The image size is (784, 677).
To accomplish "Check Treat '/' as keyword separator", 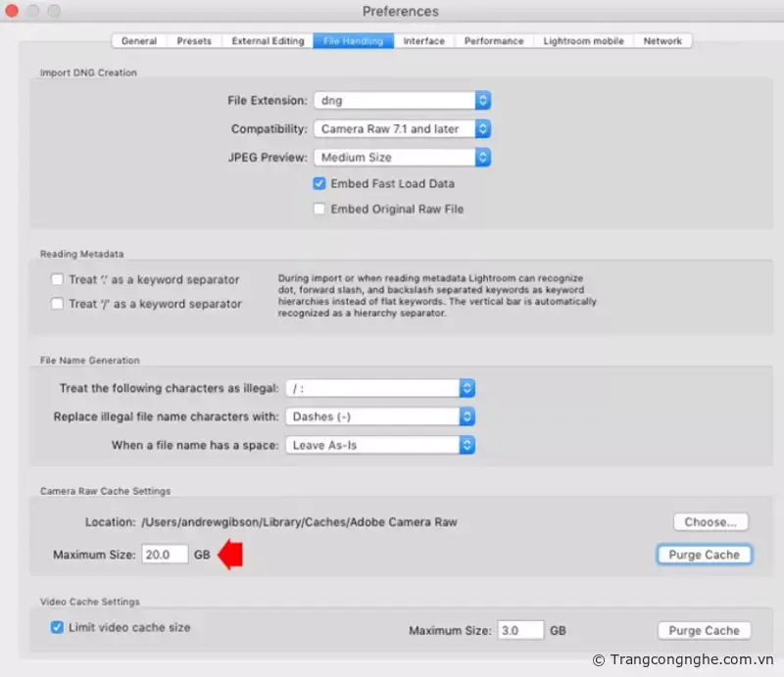I will click(58, 305).
